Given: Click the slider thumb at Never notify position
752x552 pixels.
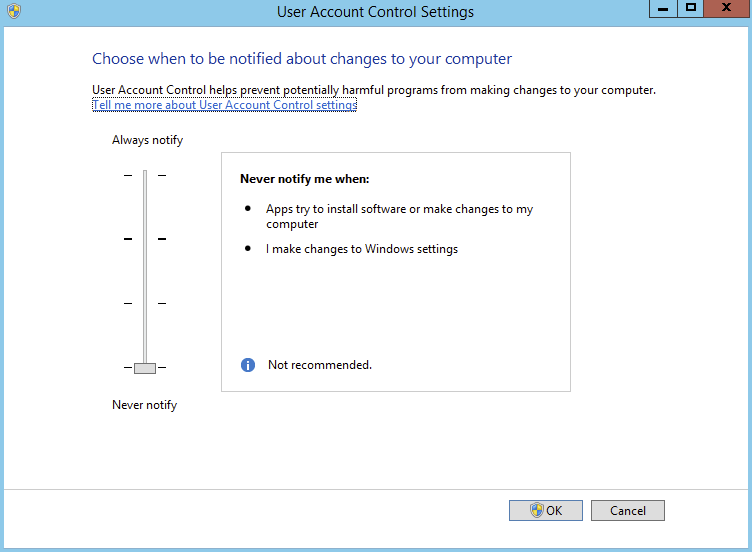Looking at the screenshot, I should [145, 368].
